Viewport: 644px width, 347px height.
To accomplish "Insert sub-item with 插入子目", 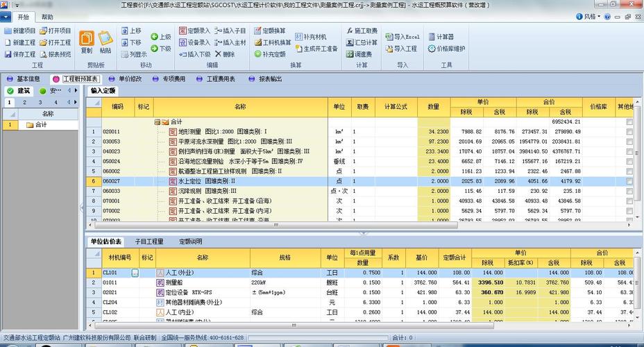I will point(218,31).
